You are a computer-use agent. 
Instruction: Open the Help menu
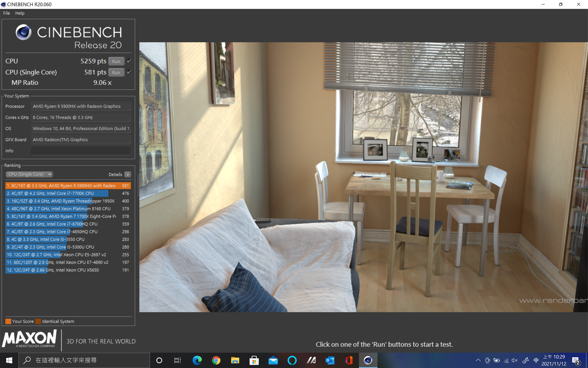coord(20,13)
